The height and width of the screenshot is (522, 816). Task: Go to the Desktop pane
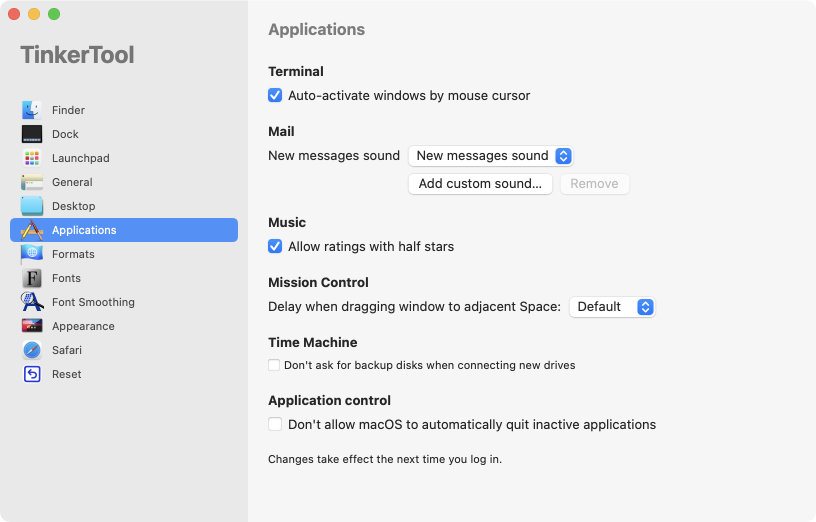point(73,206)
